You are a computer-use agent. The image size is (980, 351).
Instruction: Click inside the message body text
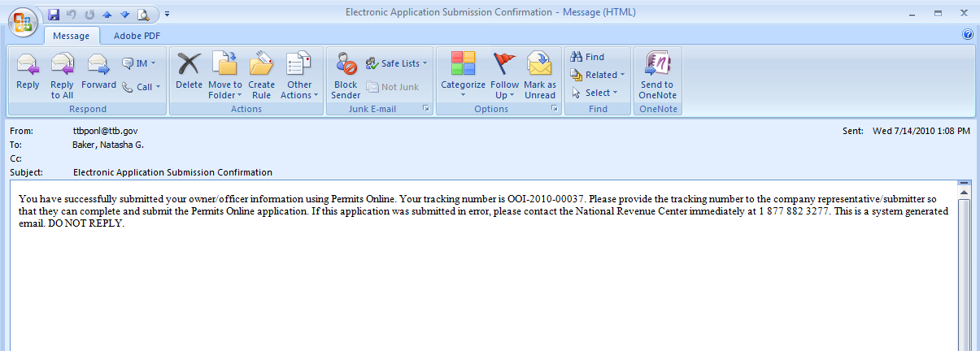[483, 210]
